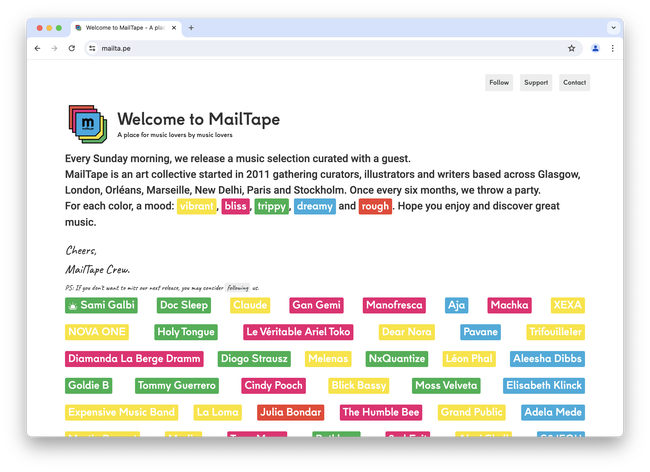Image resolution: width=650 pixels, height=472 pixels.
Task: Open the Elisabeth Klinck episode
Action: point(544,386)
